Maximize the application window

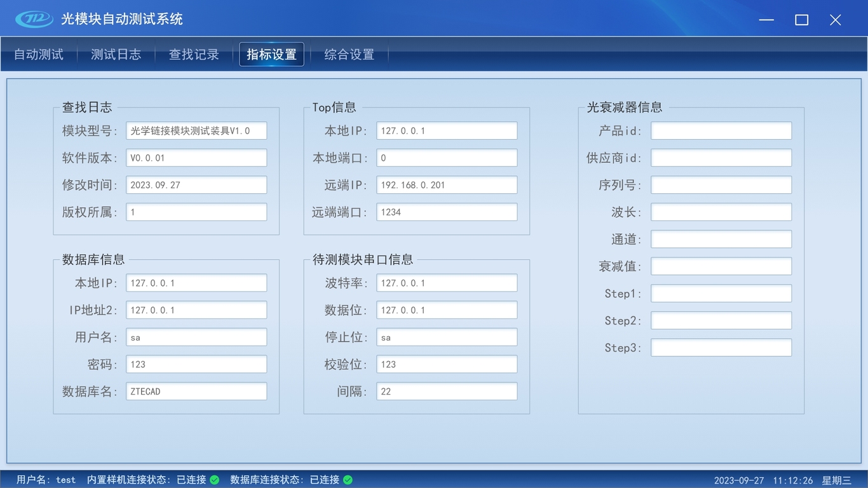pyautogui.click(x=802, y=20)
